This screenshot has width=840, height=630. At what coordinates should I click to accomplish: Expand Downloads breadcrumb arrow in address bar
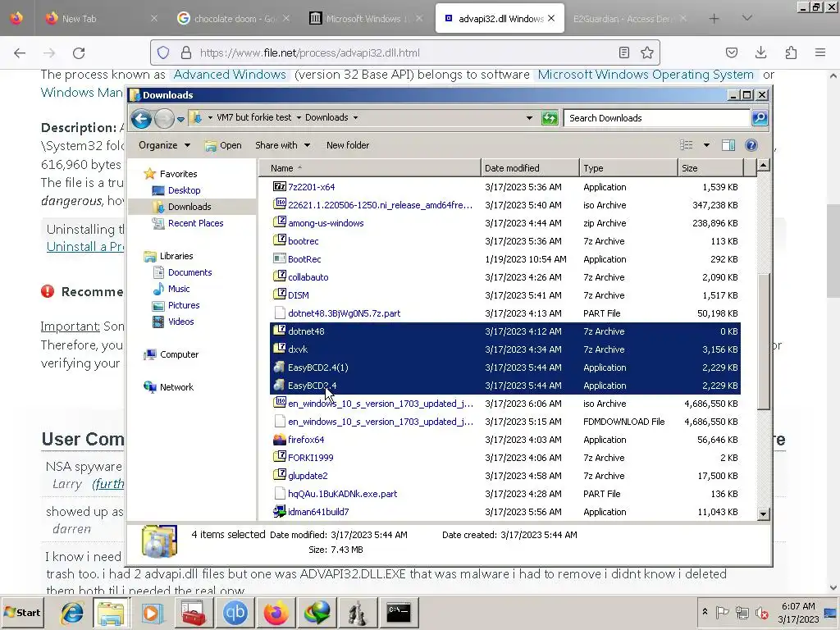click(355, 118)
